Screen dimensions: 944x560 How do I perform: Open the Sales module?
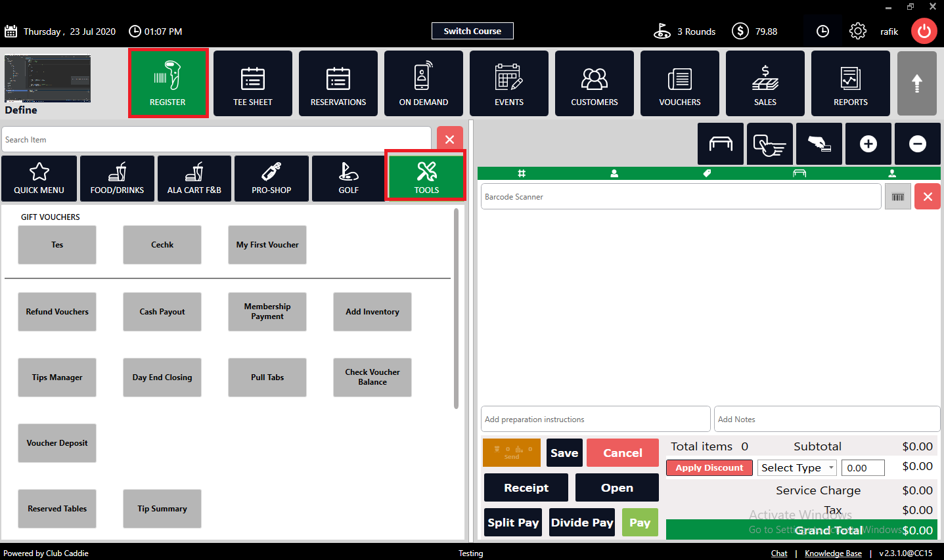tap(765, 83)
